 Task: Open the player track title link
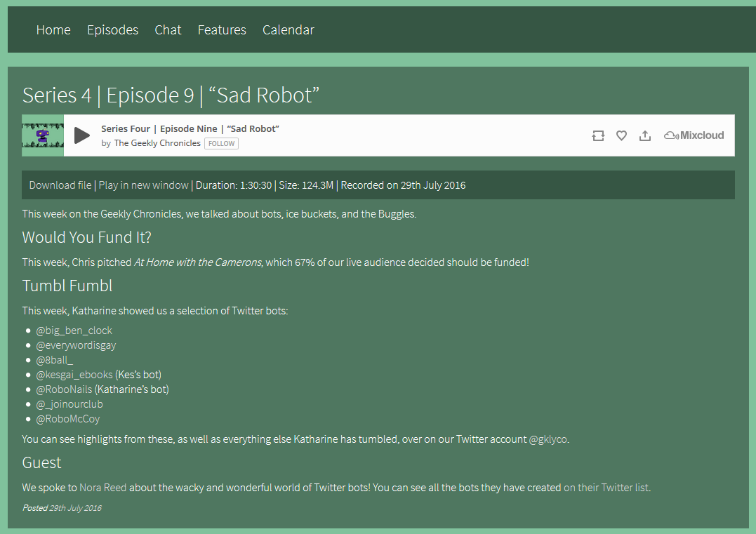[x=190, y=128]
